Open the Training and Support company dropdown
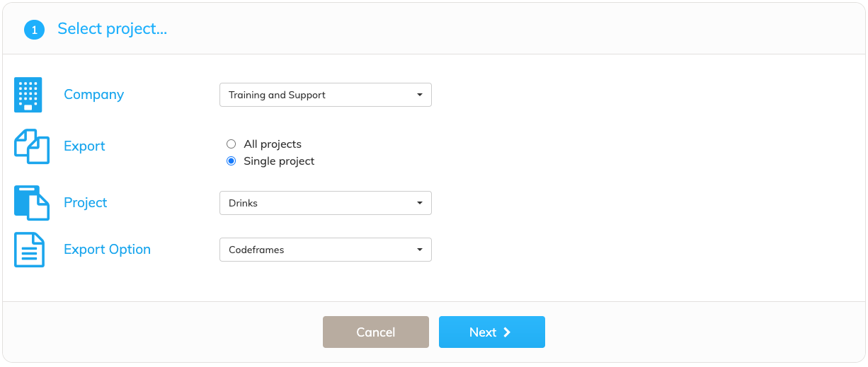The image size is (868, 367). pos(326,95)
